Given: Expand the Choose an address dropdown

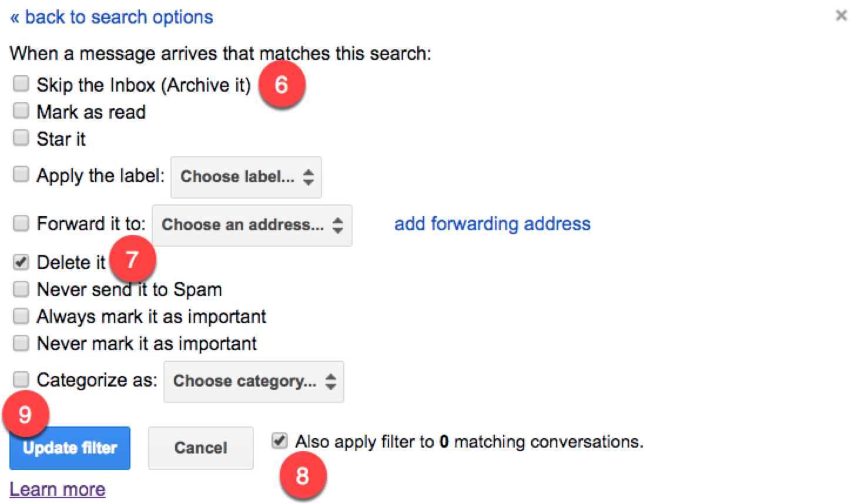Looking at the screenshot, I should [252, 225].
